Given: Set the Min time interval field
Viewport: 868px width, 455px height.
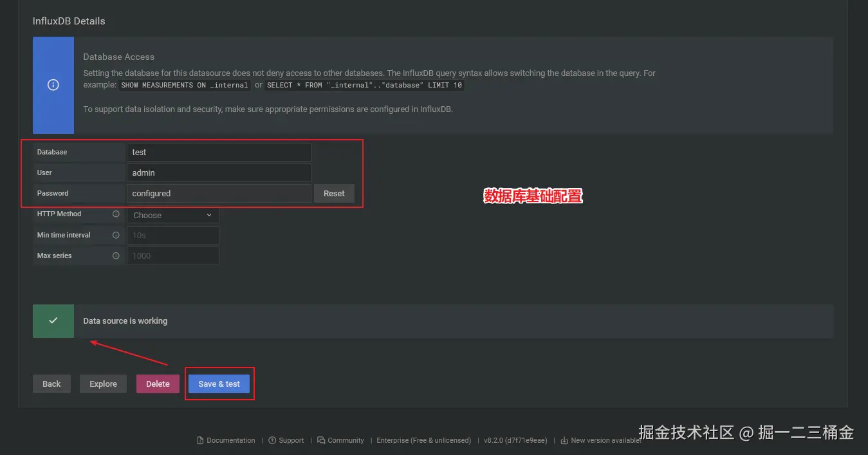Looking at the screenshot, I should pos(173,235).
